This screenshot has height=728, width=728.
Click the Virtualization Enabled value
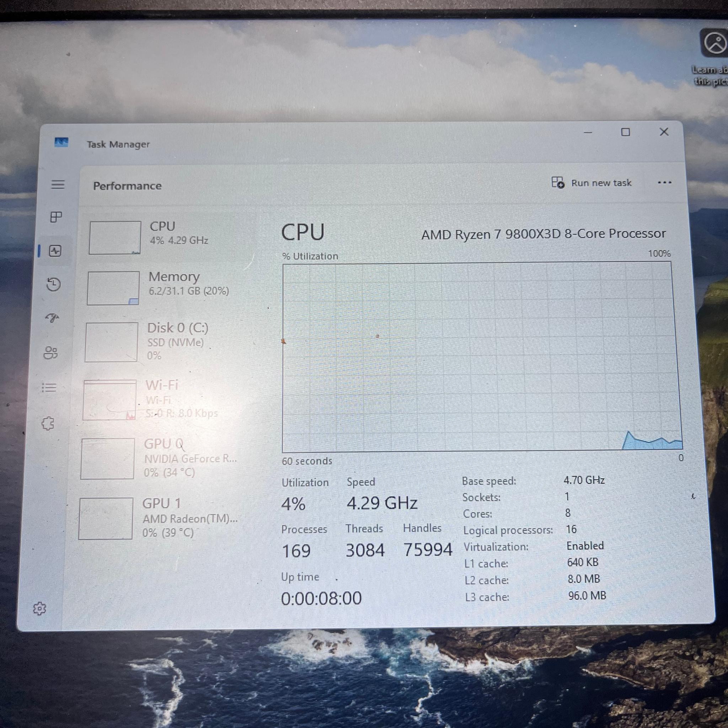coord(585,546)
